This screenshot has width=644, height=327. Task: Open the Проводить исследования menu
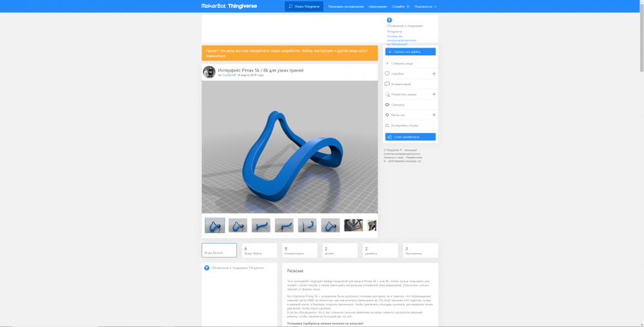346,6
